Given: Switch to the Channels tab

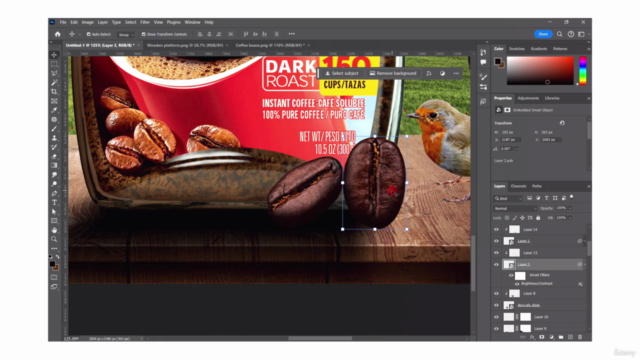Looking at the screenshot, I should tap(518, 186).
